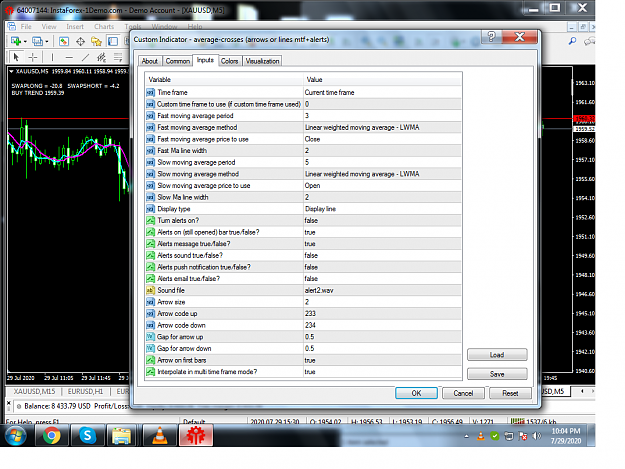Select the Trendline drawing tool
The image size is (625, 469).
coord(85,57)
